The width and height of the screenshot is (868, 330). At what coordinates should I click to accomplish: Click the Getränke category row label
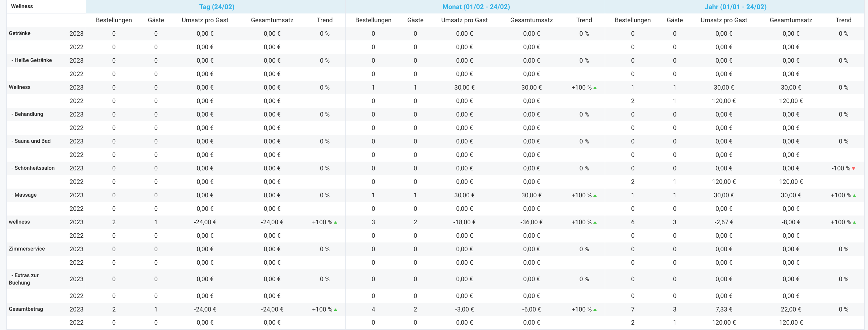19,33
